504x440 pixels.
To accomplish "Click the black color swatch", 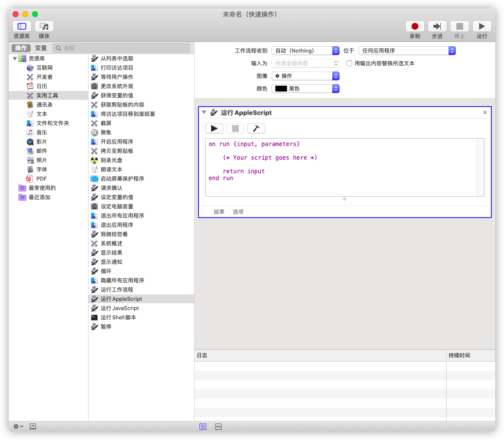I will pyautogui.click(x=281, y=89).
